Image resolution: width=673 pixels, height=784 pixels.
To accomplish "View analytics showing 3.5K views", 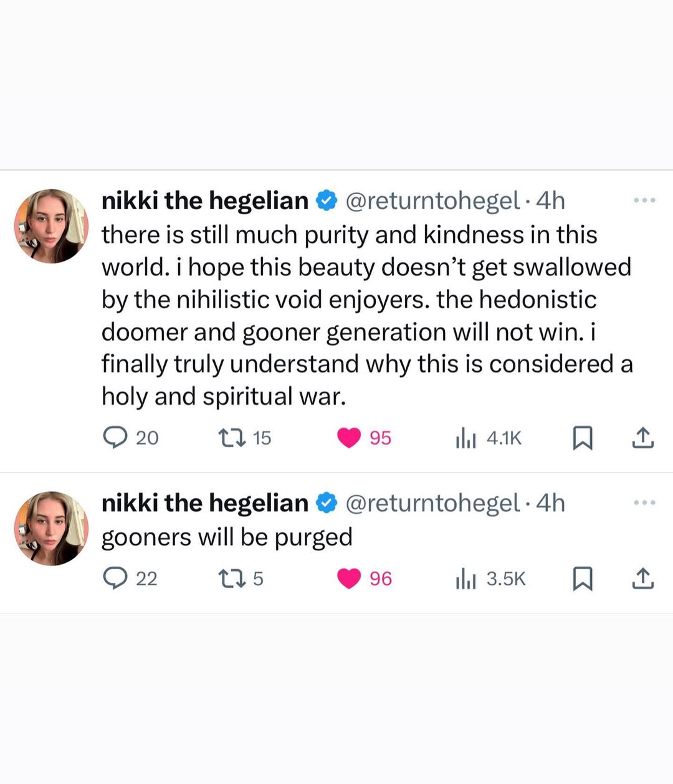I will [465, 579].
